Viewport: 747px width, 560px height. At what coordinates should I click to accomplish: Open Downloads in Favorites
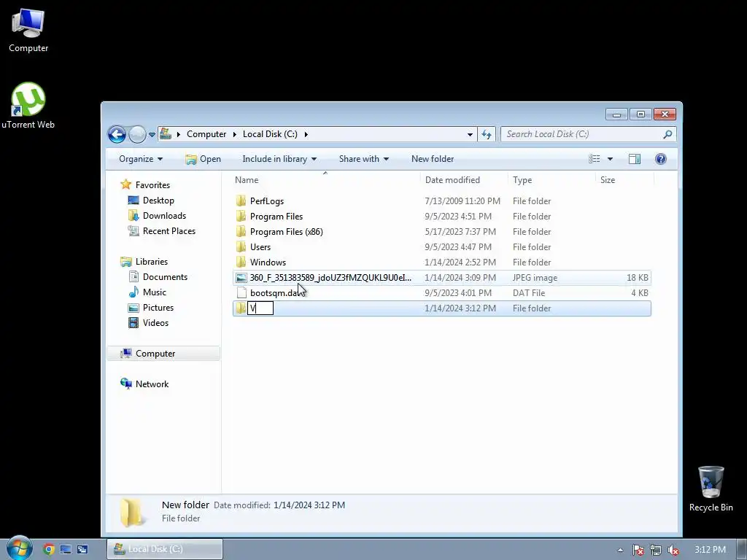[x=164, y=216]
